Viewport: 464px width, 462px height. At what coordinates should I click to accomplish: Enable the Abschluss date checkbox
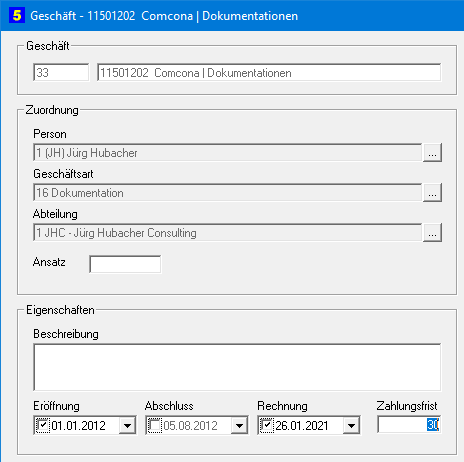point(155,425)
